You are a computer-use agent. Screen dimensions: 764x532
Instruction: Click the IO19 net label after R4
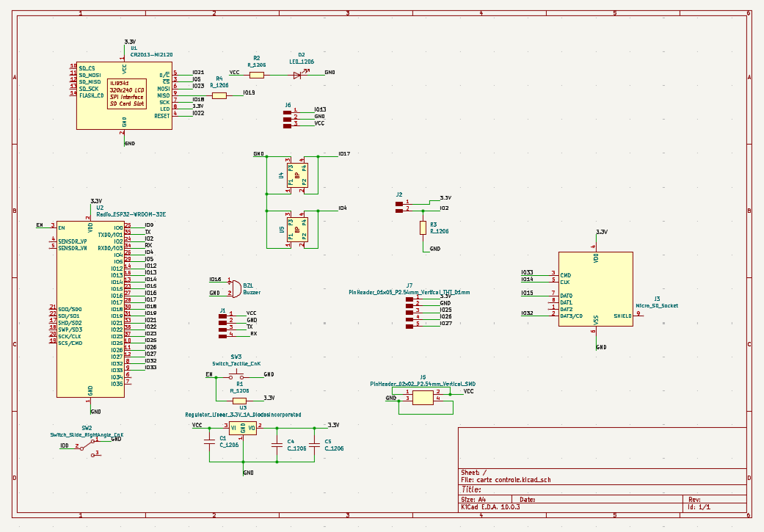pyautogui.click(x=249, y=92)
